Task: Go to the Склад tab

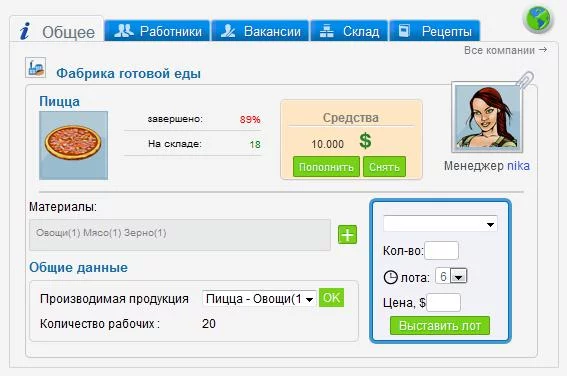Action: [x=349, y=31]
